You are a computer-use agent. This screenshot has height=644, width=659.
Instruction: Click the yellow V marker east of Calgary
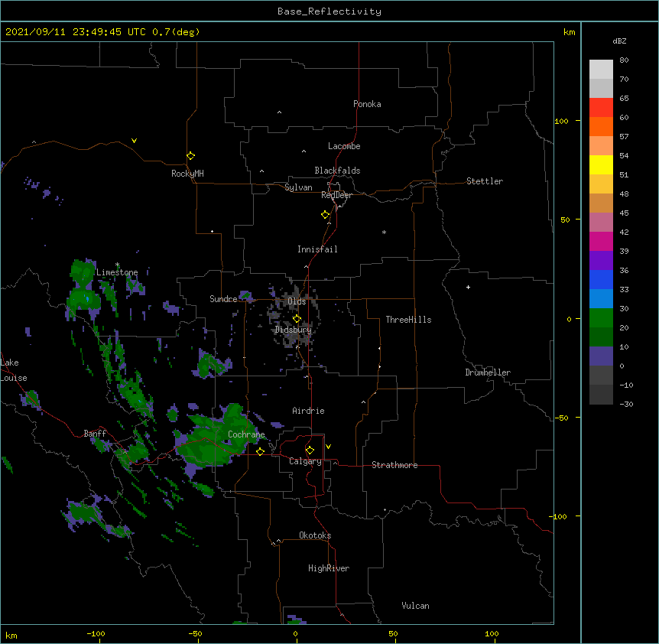pyautogui.click(x=328, y=447)
